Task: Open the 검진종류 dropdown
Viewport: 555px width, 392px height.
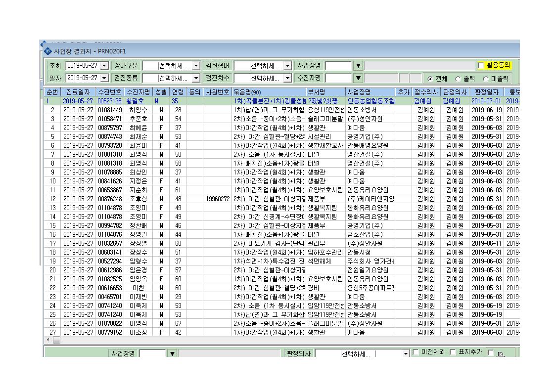Action: pos(196,78)
